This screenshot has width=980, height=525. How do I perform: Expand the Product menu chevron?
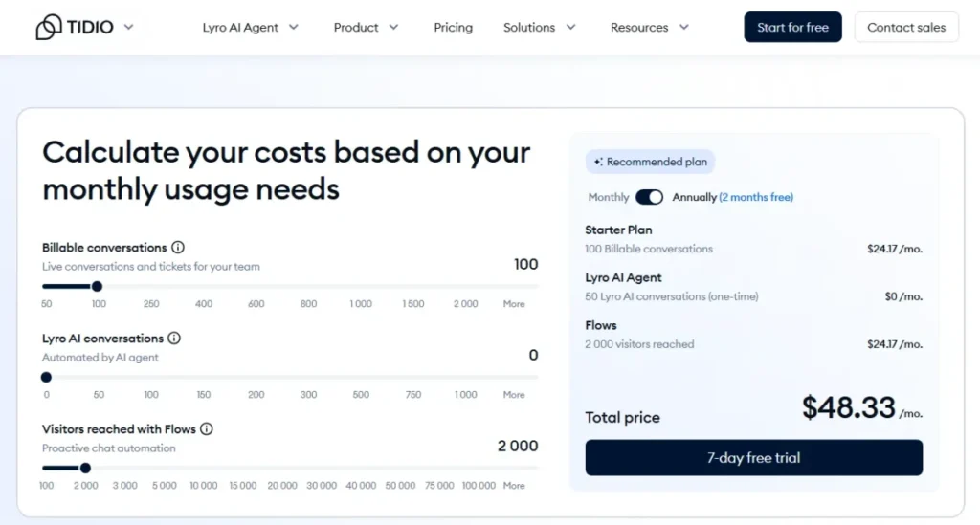coord(393,27)
